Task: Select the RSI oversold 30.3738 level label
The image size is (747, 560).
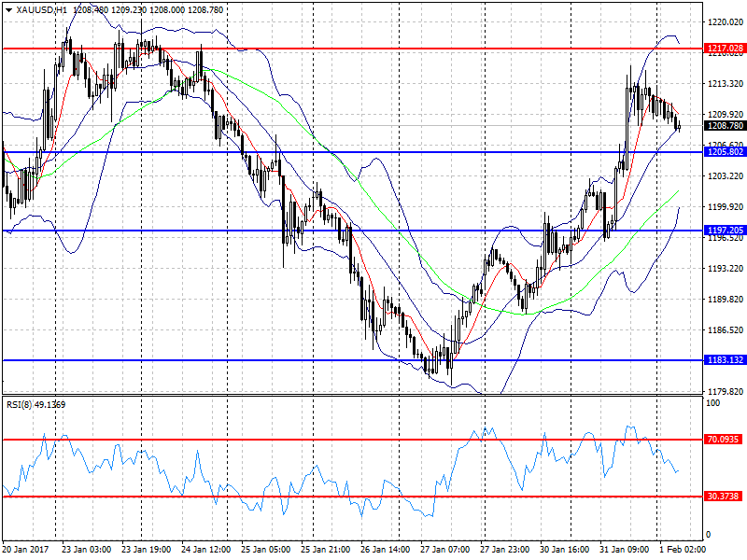Action: pos(722,497)
